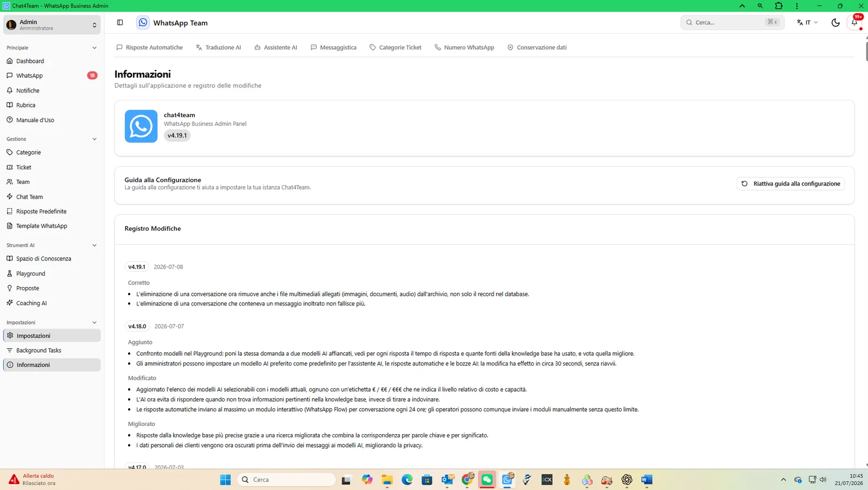
Task: Open WhatsApp chats in the sidebar
Action: [x=52, y=76]
